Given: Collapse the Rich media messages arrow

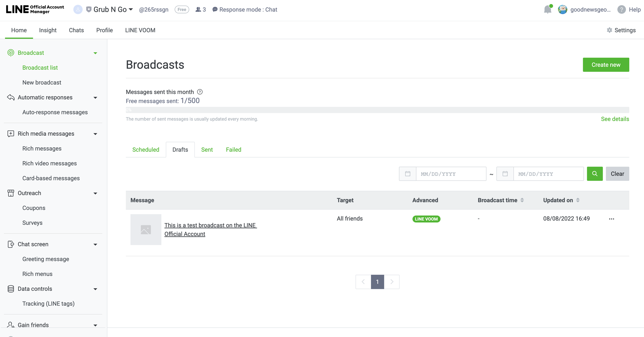Looking at the screenshot, I should [95, 134].
